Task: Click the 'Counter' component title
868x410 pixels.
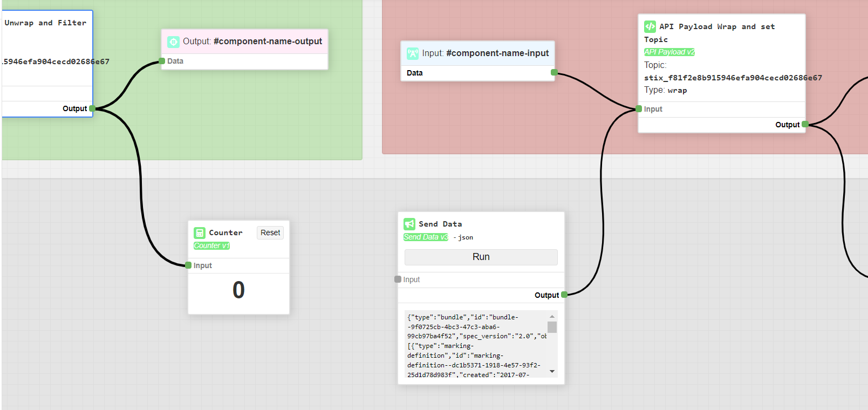Action: point(225,233)
